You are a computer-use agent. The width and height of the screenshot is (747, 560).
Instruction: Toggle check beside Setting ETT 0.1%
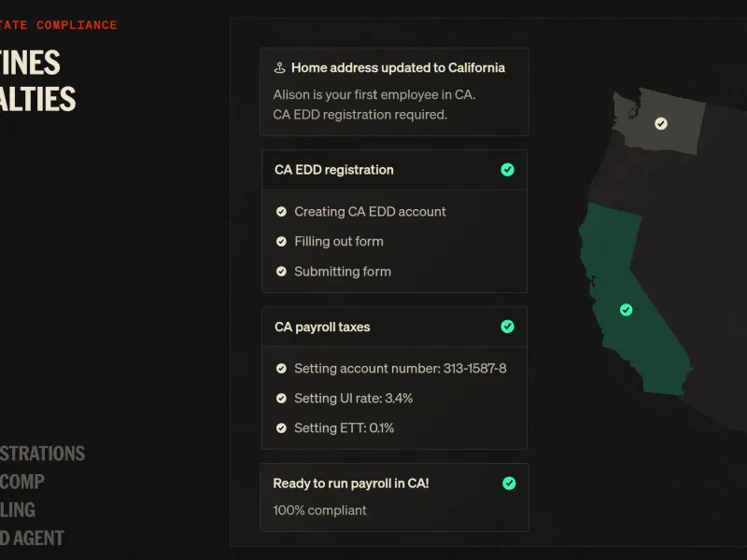click(x=282, y=428)
